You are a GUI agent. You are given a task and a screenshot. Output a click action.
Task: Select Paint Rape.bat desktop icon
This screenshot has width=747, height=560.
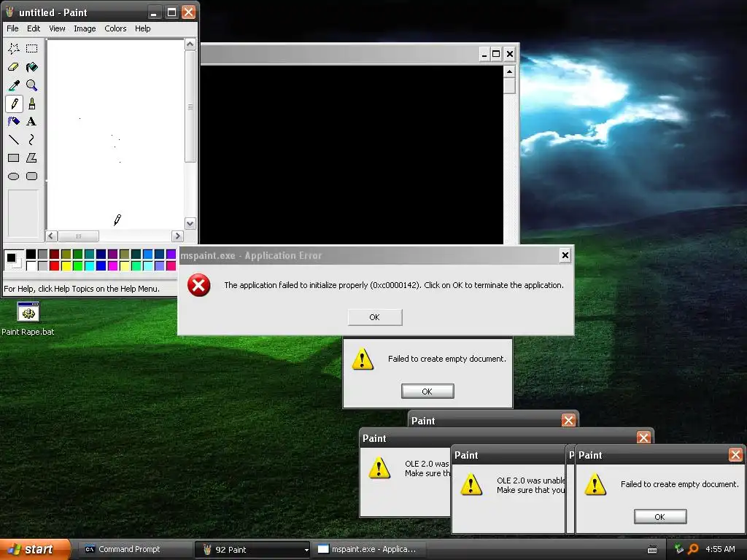28,319
